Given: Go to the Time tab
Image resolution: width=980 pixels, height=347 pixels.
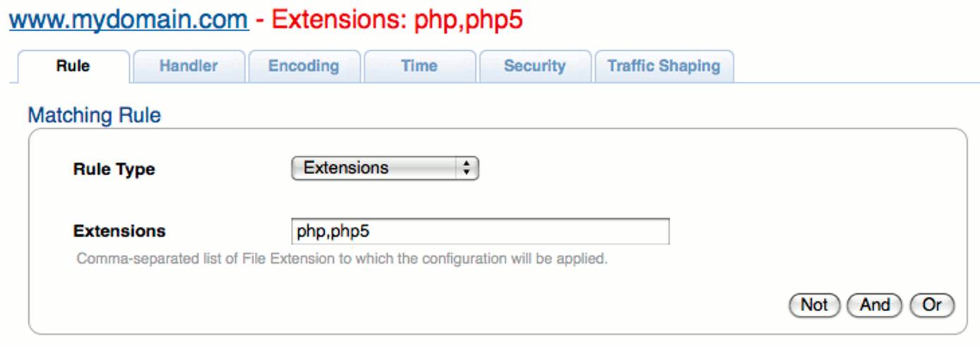Looking at the screenshot, I should (x=419, y=66).
